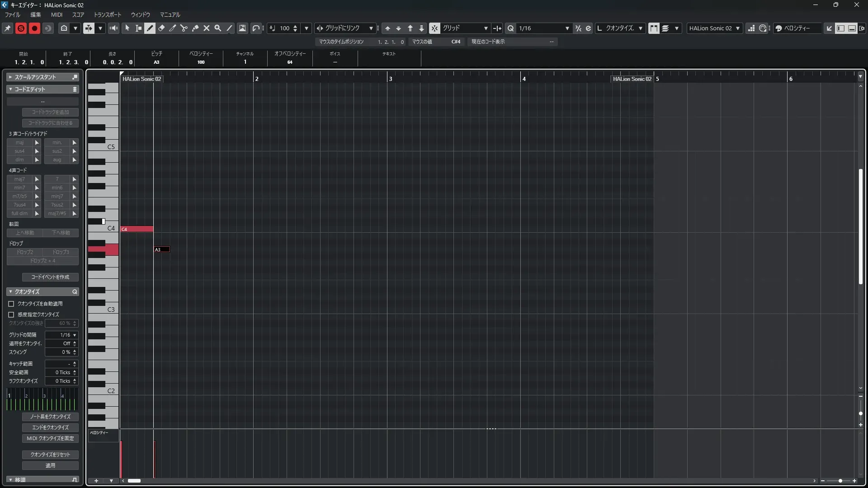Select the Zoom magnifier tool
The height and width of the screenshot is (488, 868).
click(x=218, y=28)
